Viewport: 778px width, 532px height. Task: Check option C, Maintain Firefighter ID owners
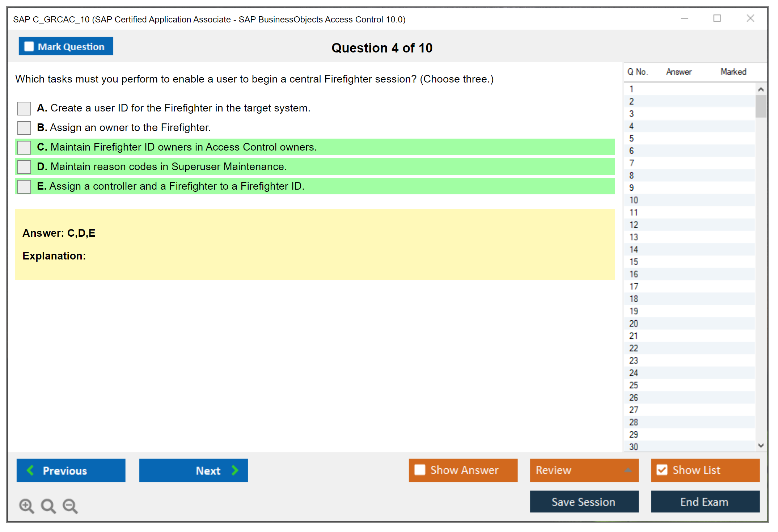[x=24, y=147]
